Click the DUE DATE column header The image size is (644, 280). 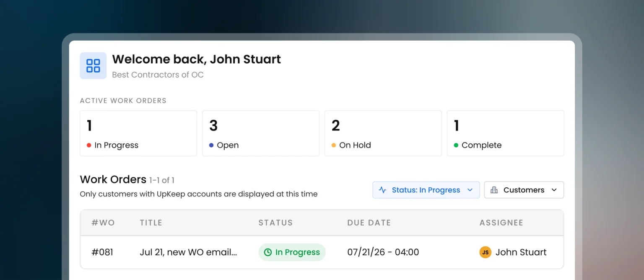tap(369, 223)
